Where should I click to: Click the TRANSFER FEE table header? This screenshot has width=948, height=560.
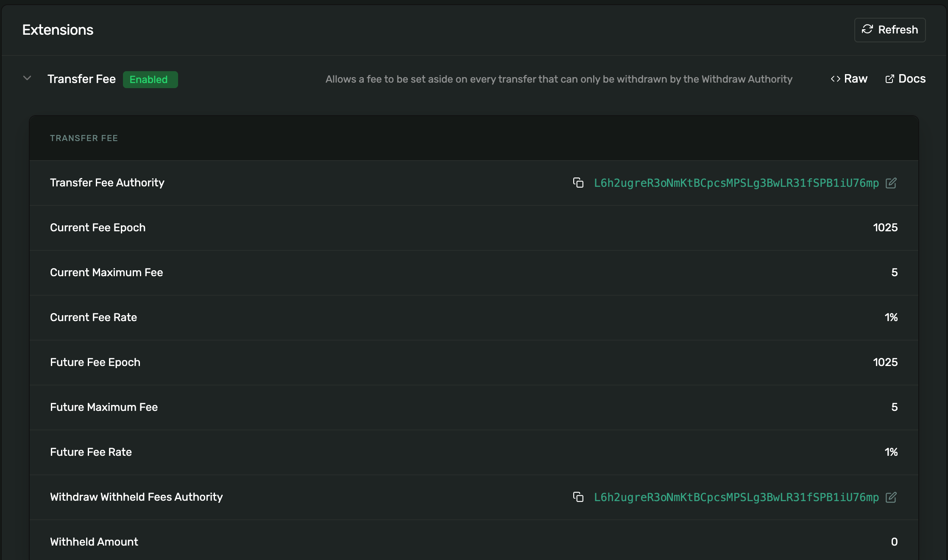pyautogui.click(x=84, y=138)
